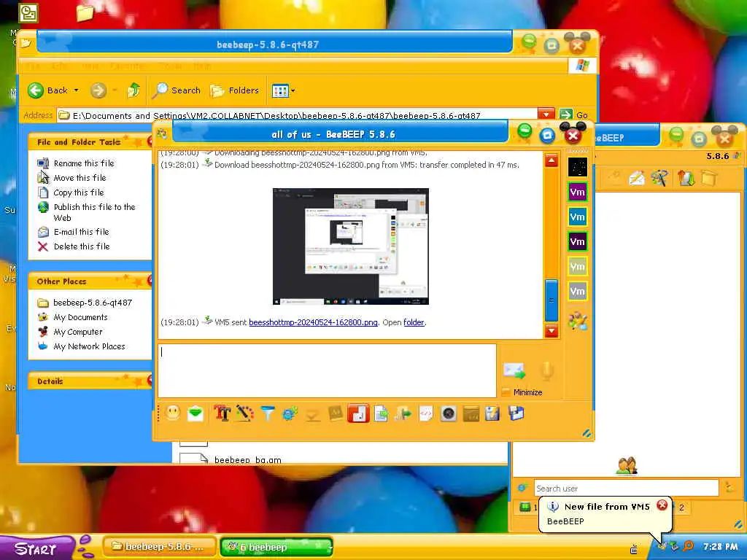Viewport: 747px width, 560px height.
Task: Click the two-people group icon in user list
Action: [x=627, y=466]
